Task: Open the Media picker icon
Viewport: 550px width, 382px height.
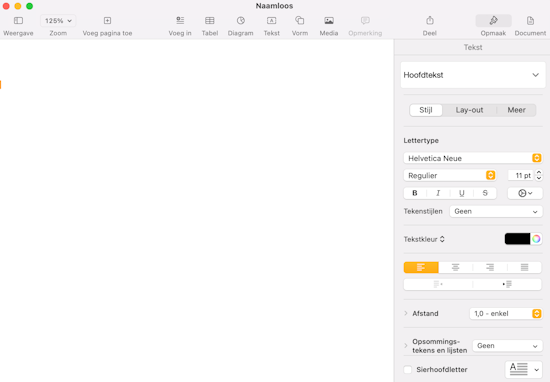Action: (x=329, y=21)
